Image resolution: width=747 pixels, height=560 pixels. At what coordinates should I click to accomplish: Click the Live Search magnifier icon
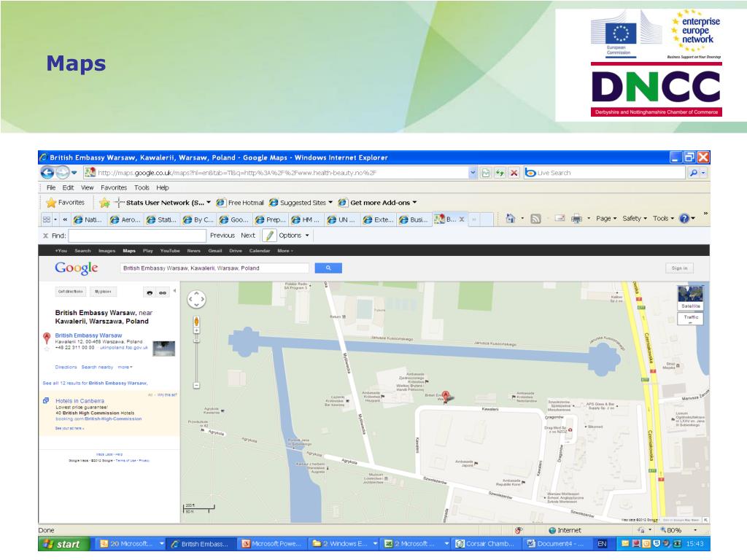pyautogui.click(x=694, y=173)
